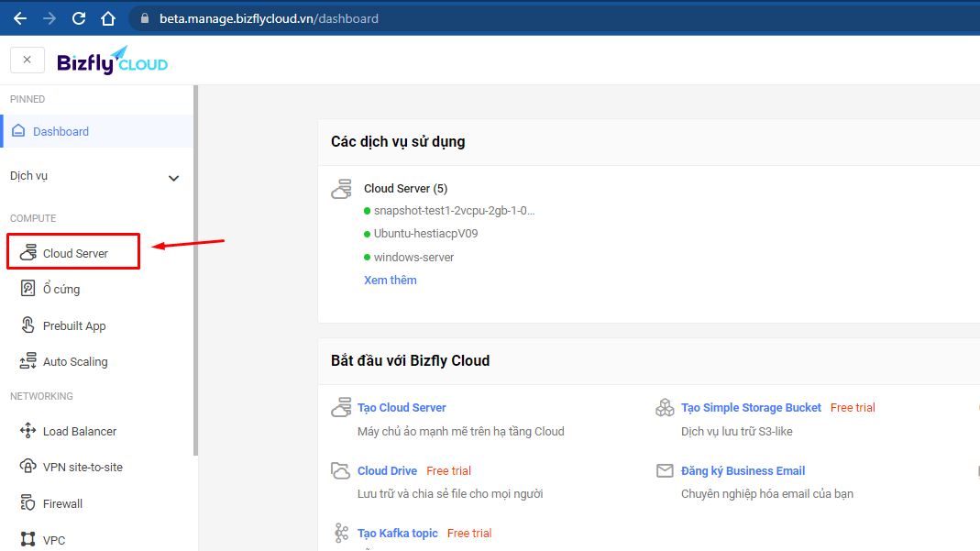
Task: Close the sidebar with the X button
Action: click(27, 60)
